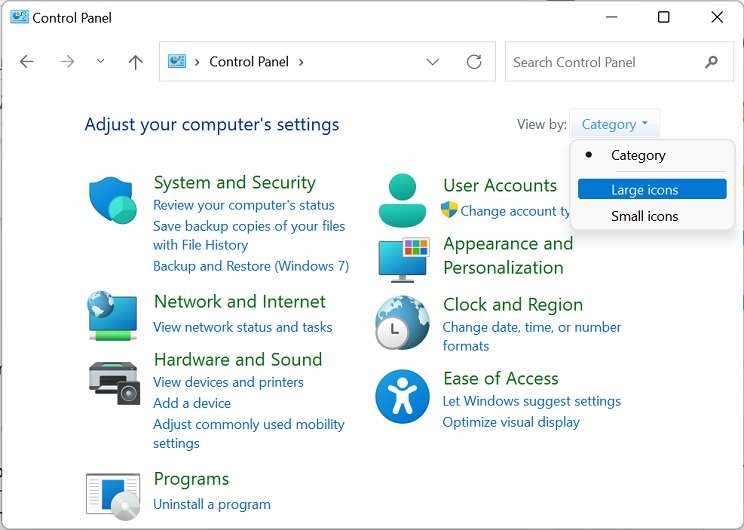Click the System and Security shield icon

coord(113,199)
